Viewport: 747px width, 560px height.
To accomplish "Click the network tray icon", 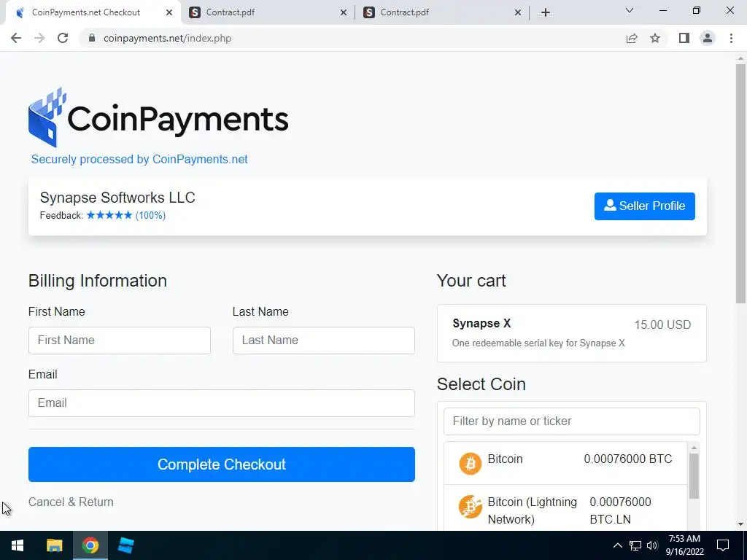I will click(x=635, y=545).
